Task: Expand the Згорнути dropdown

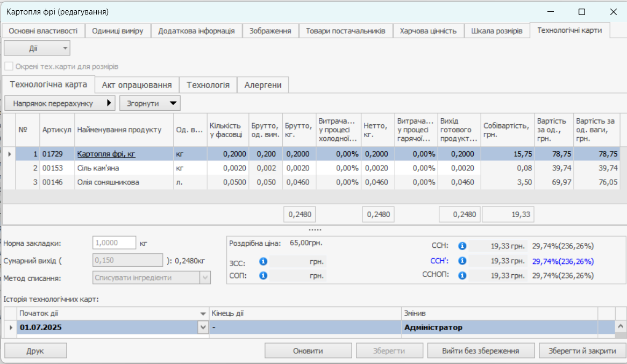Action: tap(149, 103)
